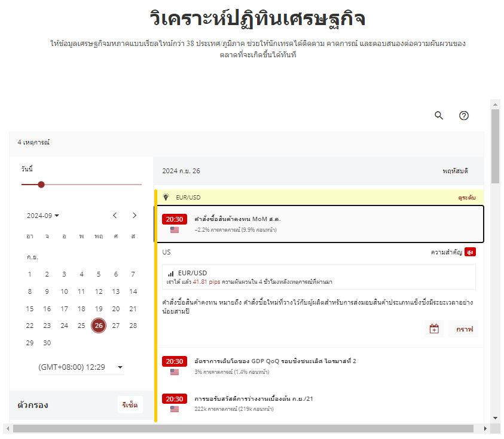Click the add-to-calendar icon button
Viewport: 504px width, 439px height.
434,329
